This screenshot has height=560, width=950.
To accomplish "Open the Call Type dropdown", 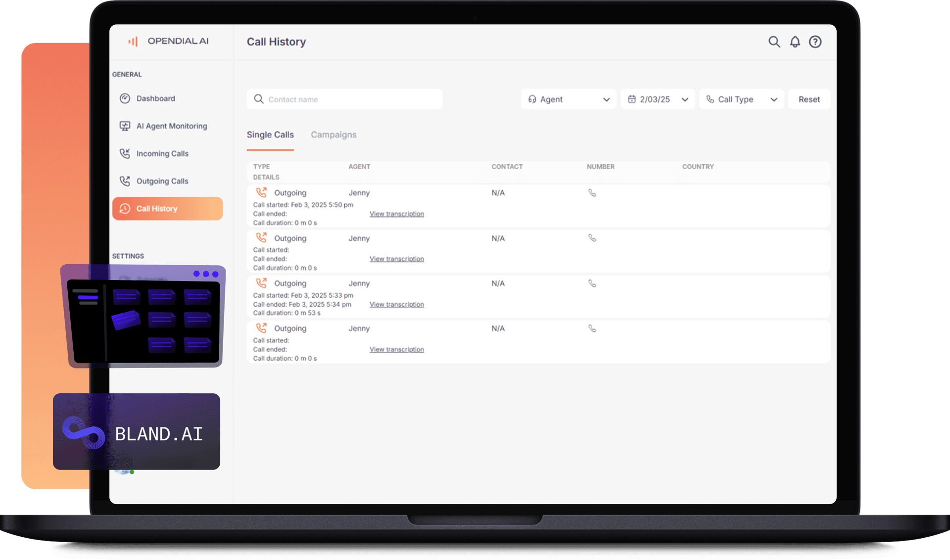I will pyautogui.click(x=741, y=99).
